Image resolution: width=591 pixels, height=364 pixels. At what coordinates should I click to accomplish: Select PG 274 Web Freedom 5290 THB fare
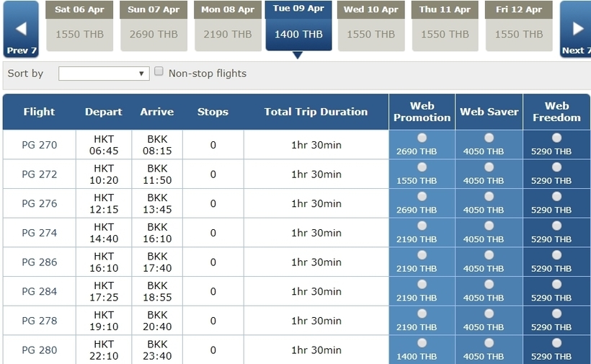556,226
